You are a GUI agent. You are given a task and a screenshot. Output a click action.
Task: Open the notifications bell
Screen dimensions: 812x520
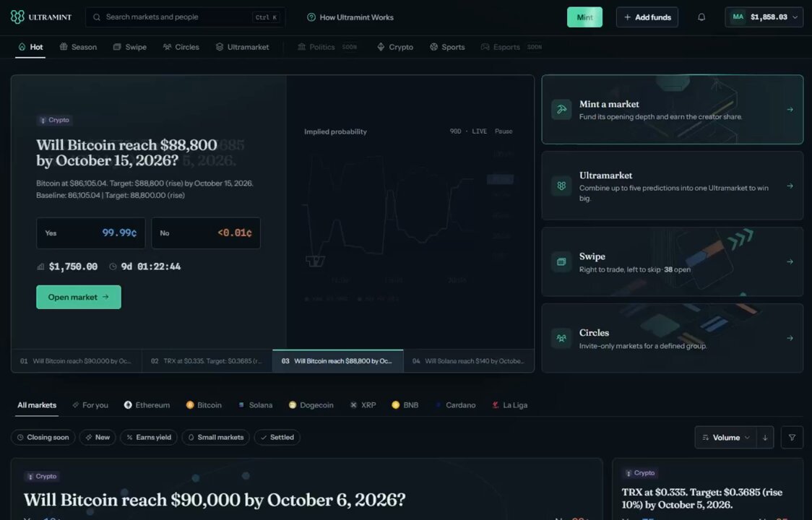tap(701, 17)
